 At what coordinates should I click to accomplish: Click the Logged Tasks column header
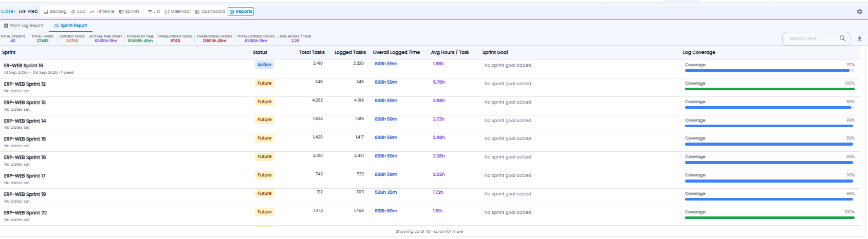pyautogui.click(x=350, y=52)
